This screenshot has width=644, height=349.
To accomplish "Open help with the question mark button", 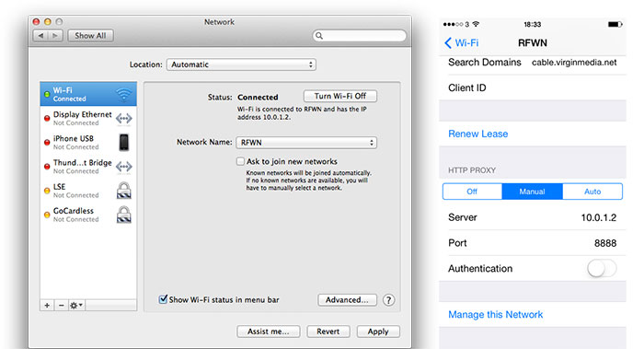I will pos(388,300).
